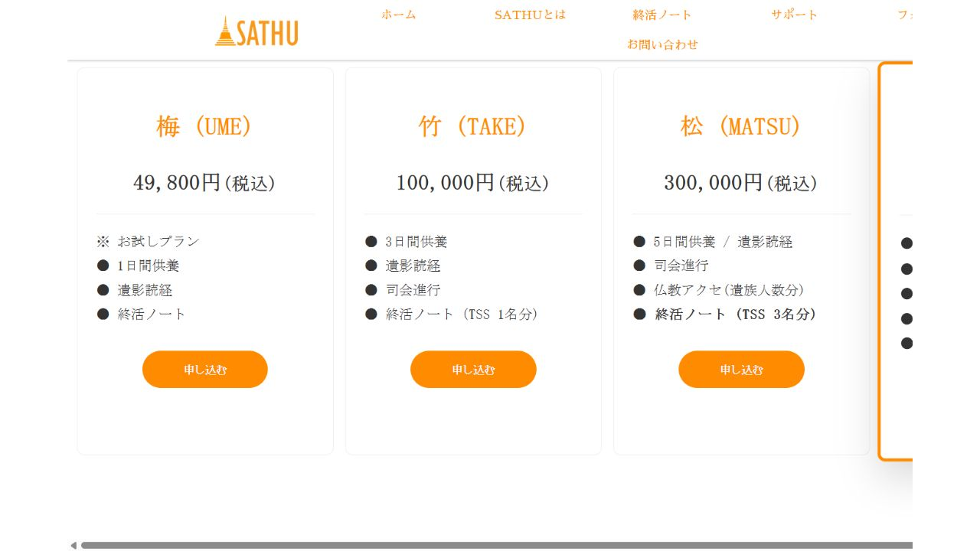Click 終活ノート in the UME card
Viewport: 980px width, 551px height.
(x=142, y=314)
